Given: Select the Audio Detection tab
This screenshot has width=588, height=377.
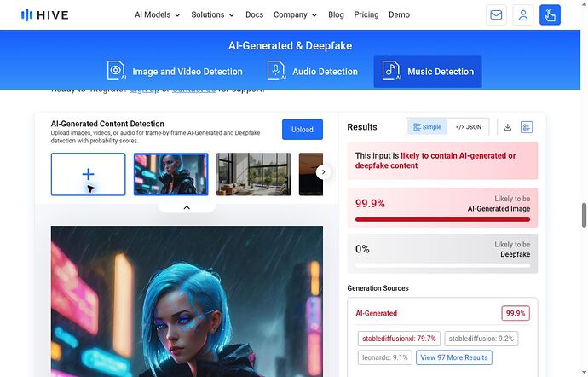Looking at the screenshot, I should [313, 72].
